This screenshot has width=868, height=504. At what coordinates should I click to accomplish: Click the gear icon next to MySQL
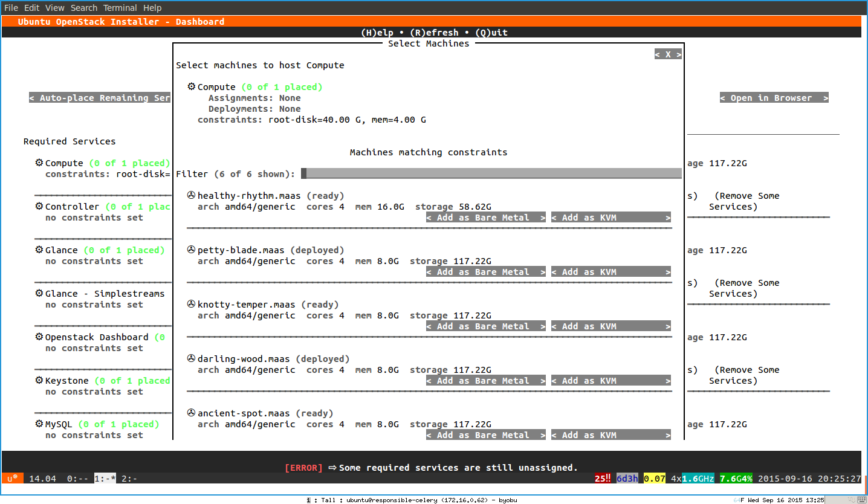(x=39, y=424)
